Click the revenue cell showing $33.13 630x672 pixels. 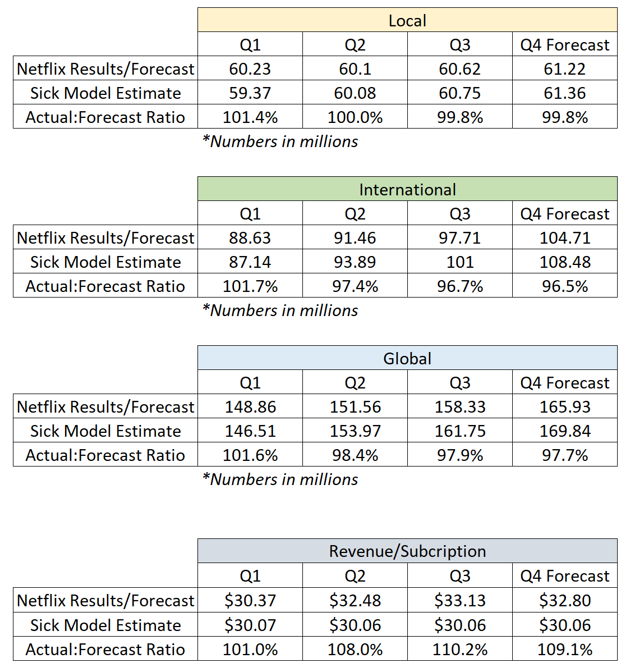point(459,600)
